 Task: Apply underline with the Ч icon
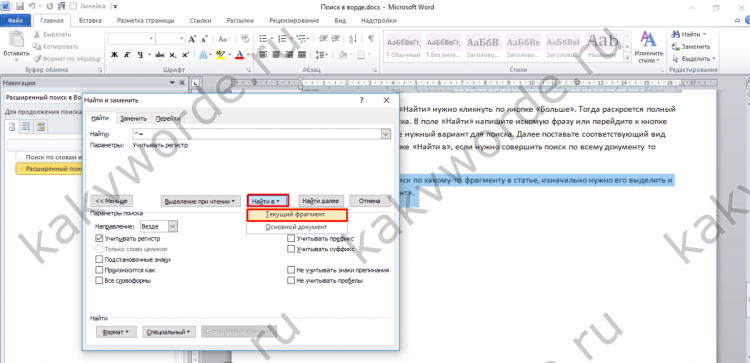tap(140, 55)
